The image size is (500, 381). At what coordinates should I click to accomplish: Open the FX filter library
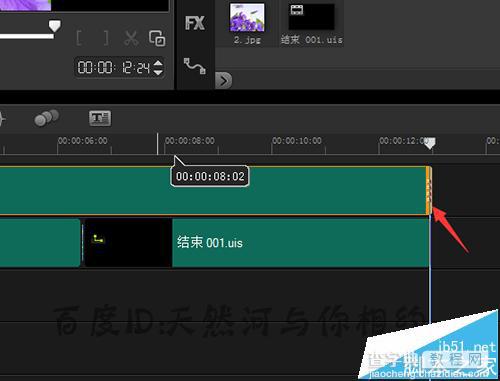(x=195, y=23)
